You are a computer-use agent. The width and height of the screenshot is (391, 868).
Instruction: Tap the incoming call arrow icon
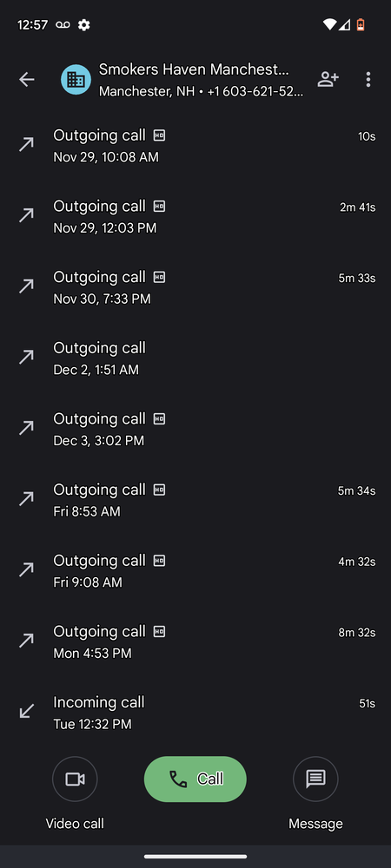click(26, 712)
